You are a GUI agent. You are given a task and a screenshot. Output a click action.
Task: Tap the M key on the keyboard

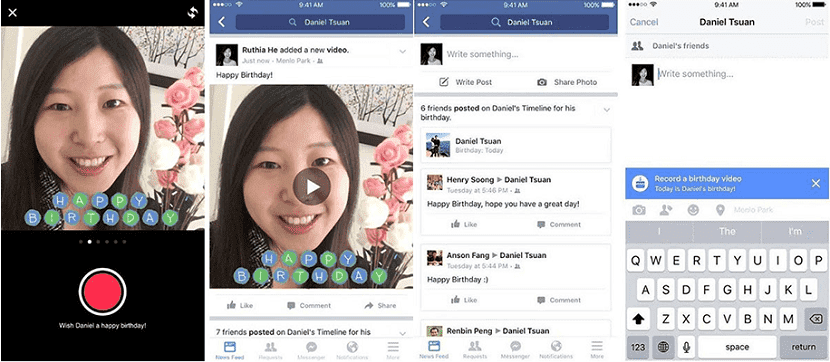(x=788, y=319)
